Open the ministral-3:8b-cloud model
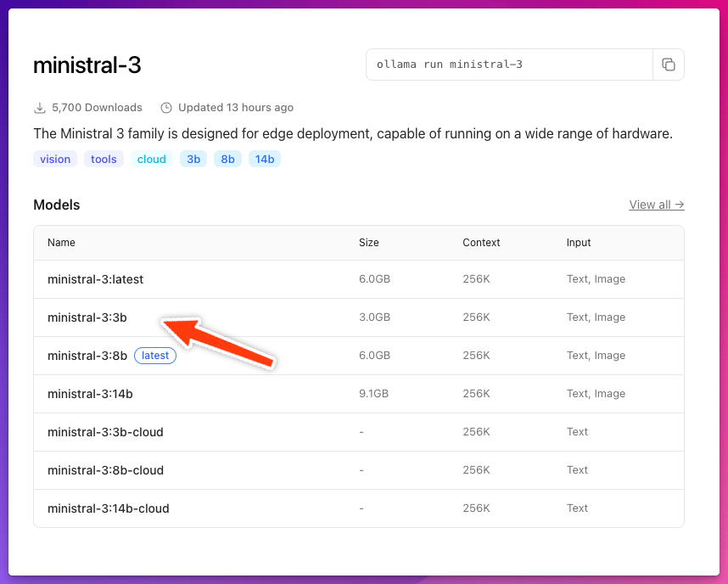728x584 pixels. (x=105, y=470)
